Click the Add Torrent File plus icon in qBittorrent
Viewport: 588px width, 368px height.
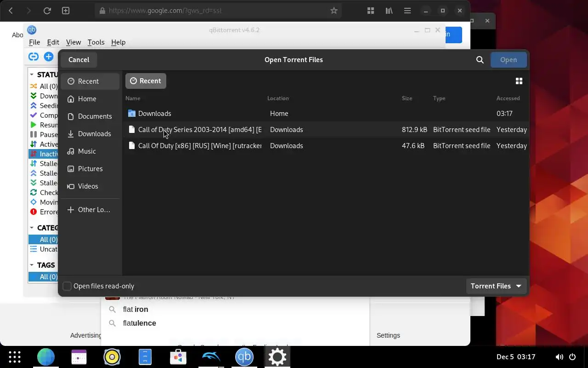(49, 57)
